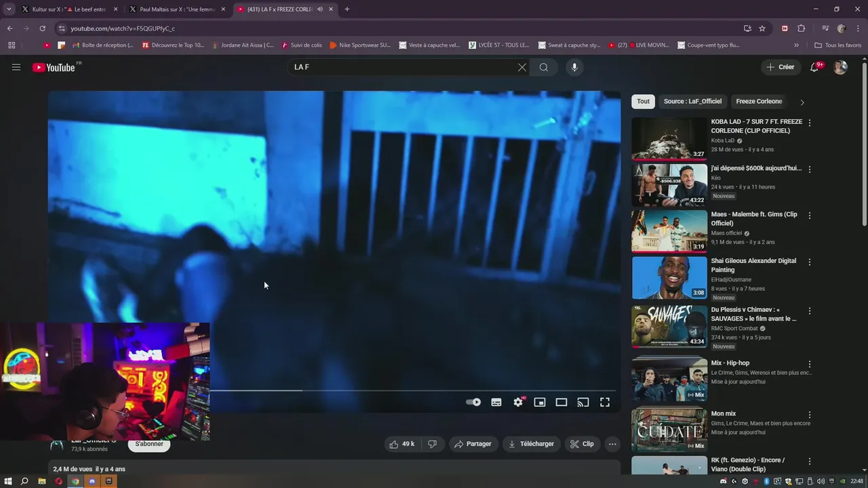Screen dimensions: 868x488
Task: Open the Boîte de réception bookmark
Action: click(101, 45)
